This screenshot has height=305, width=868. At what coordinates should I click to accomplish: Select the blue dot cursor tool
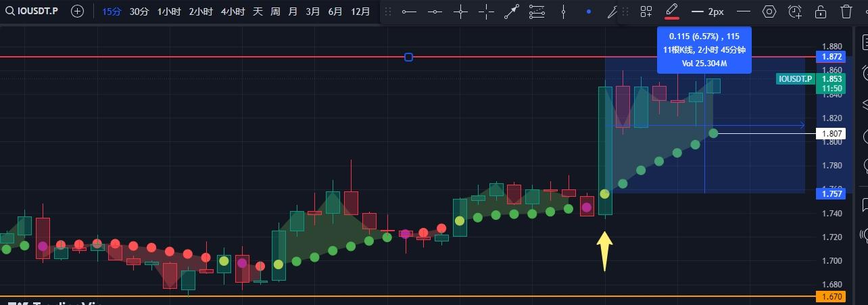click(589, 11)
